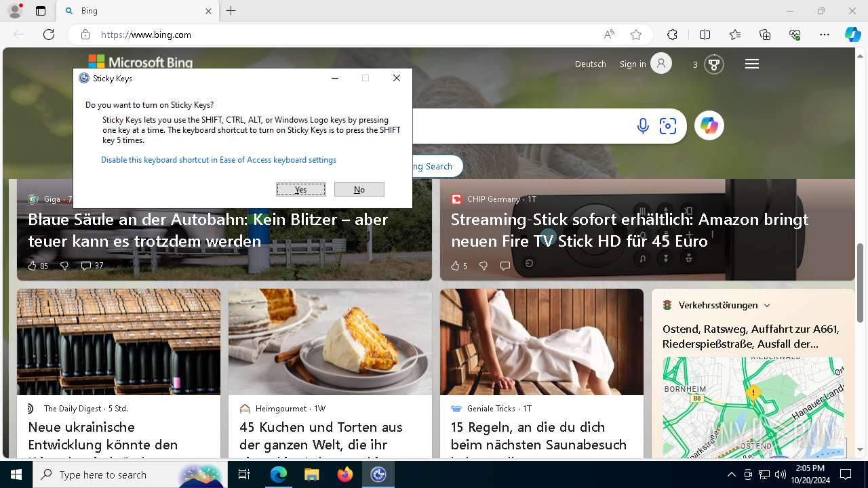This screenshot has height=488, width=868.
Task: Switch language to Deutsch
Action: coord(591,64)
